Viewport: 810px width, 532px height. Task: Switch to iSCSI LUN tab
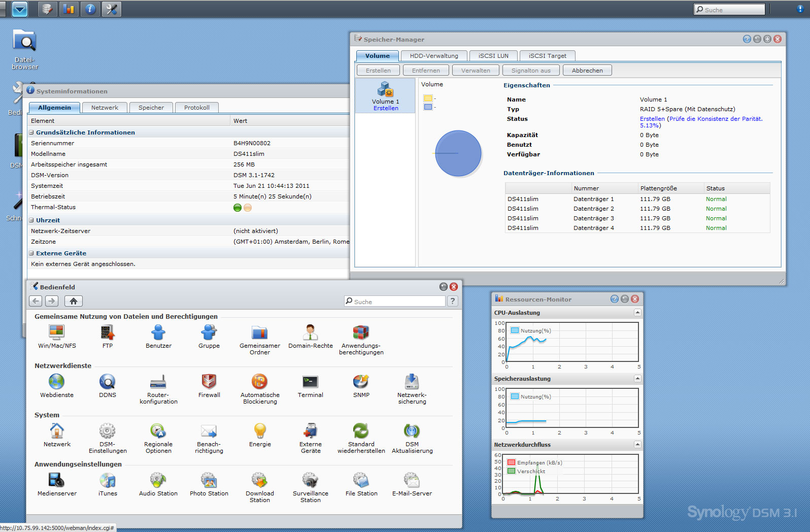(x=493, y=56)
